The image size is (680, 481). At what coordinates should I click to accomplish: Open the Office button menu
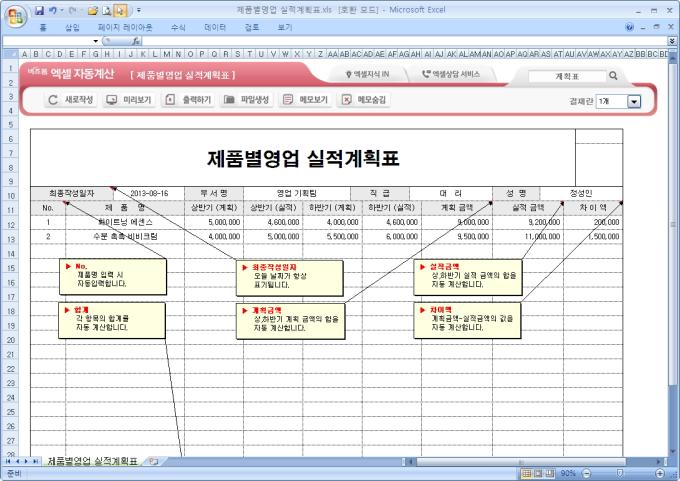coord(16,16)
